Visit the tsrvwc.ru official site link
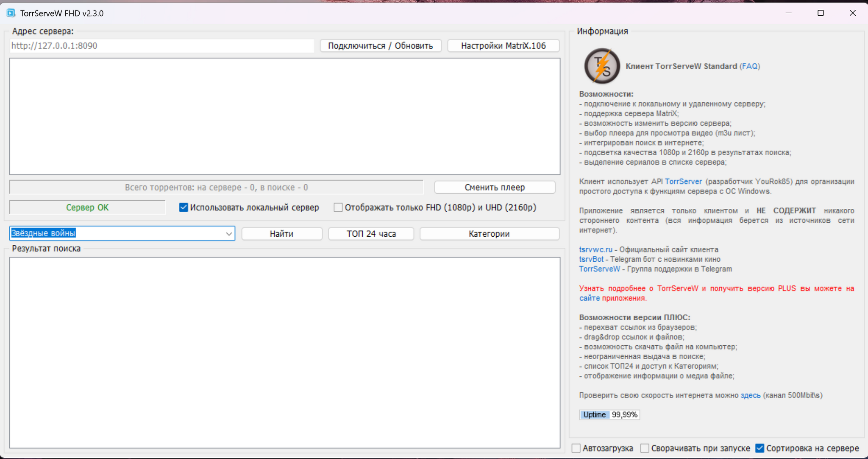 (595, 249)
